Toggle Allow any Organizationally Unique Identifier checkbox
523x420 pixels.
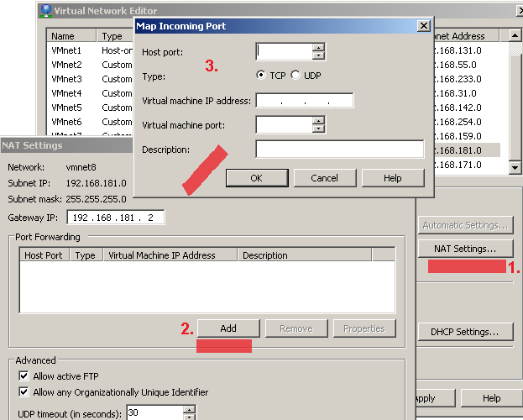pos(24,391)
